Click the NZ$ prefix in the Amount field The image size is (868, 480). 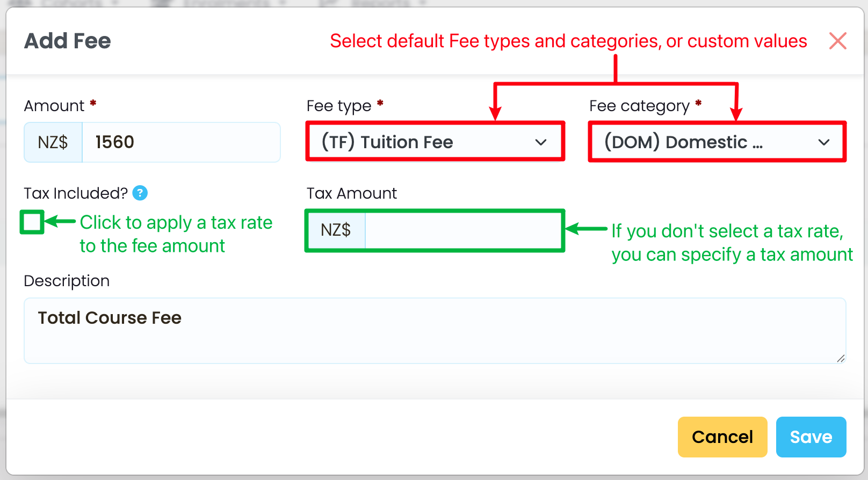53,142
